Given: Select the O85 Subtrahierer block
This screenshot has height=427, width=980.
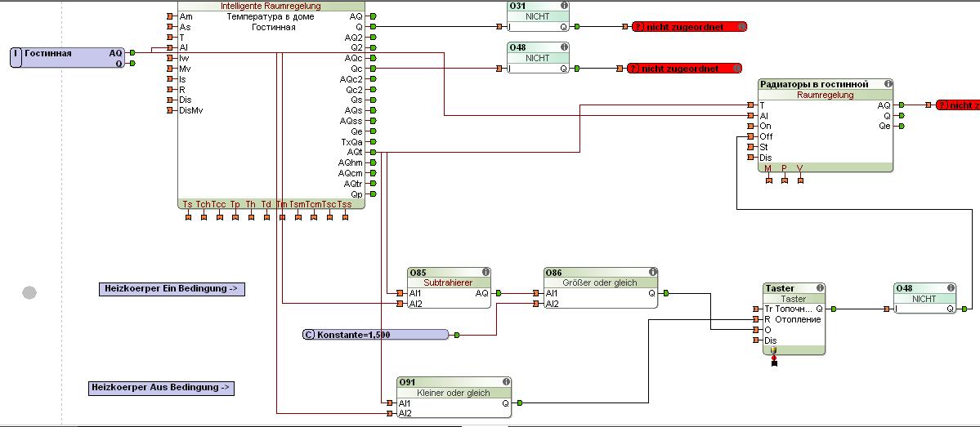Looking at the screenshot, I should [449, 287].
